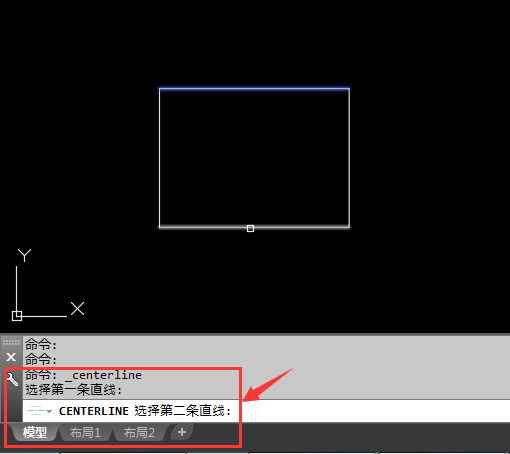Click the X axis label of UCS icon
The width and height of the screenshot is (510, 454).
[77, 309]
